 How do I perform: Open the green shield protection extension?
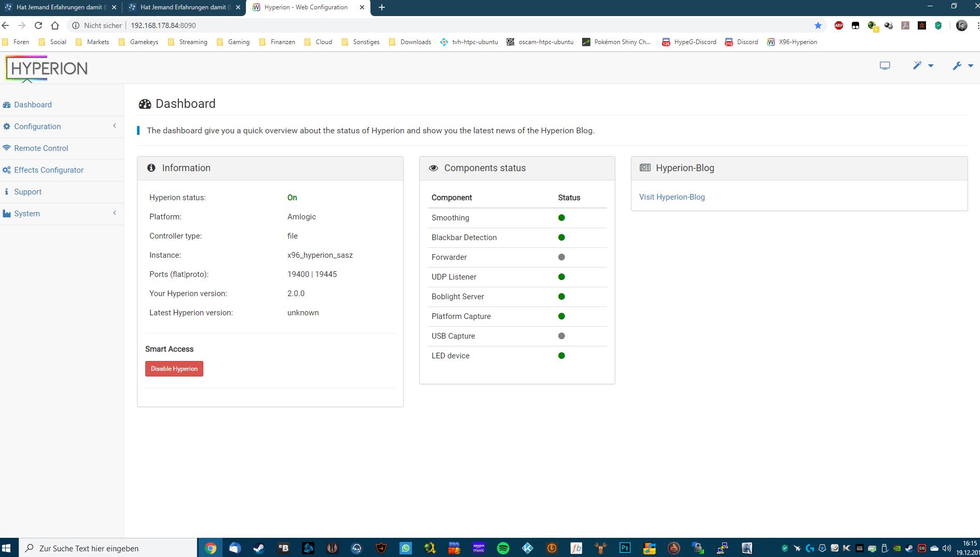click(938, 25)
